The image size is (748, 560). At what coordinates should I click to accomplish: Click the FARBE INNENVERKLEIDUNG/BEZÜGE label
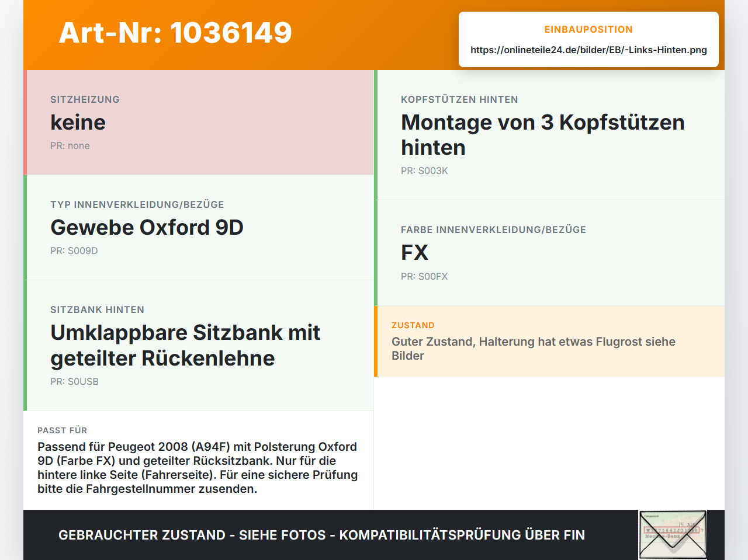click(x=493, y=229)
